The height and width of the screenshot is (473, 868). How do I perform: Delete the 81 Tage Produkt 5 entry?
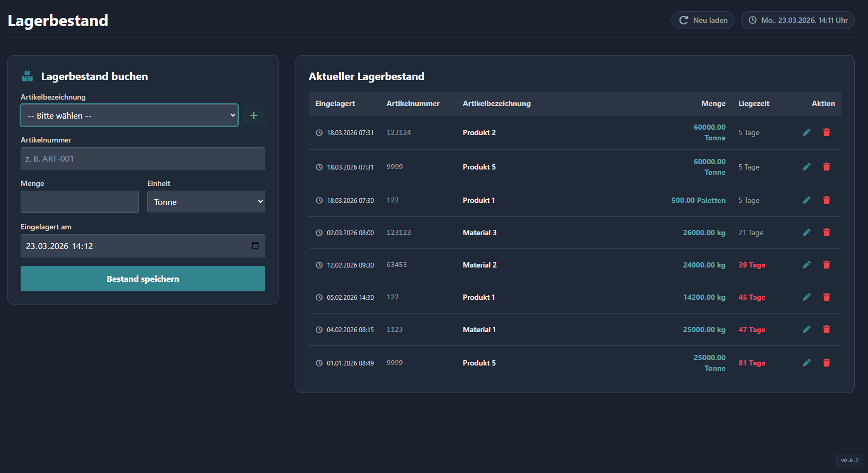[x=826, y=363]
